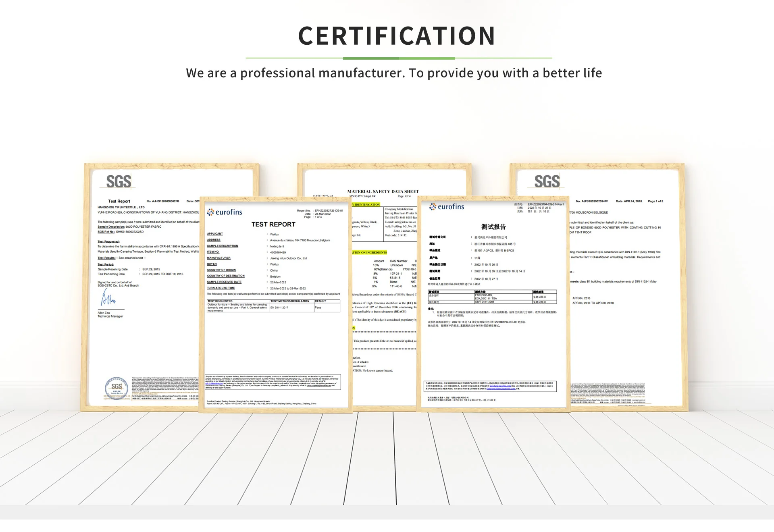Viewport: 774px width, 532px height.
Task: Click the underlined APPLICANT field label
Action: click(x=215, y=234)
